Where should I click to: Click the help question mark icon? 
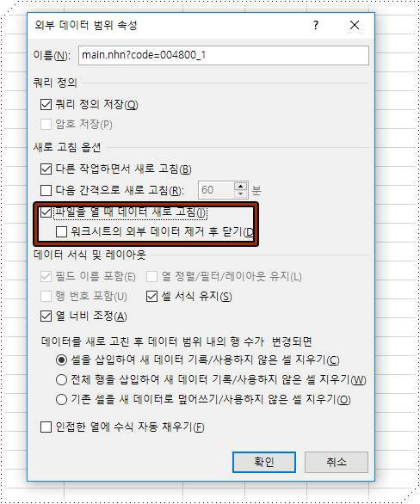click(x=316, y=25)
